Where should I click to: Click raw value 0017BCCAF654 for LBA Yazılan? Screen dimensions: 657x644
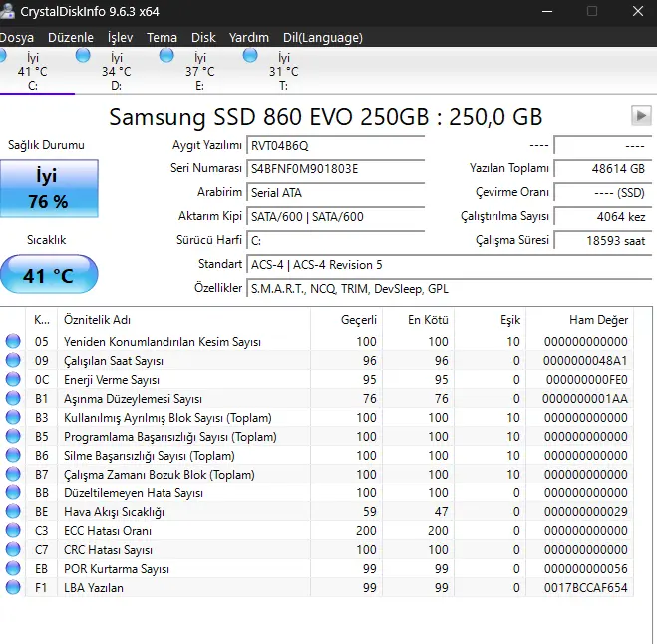pyautogui.click(x=586, y=588)
